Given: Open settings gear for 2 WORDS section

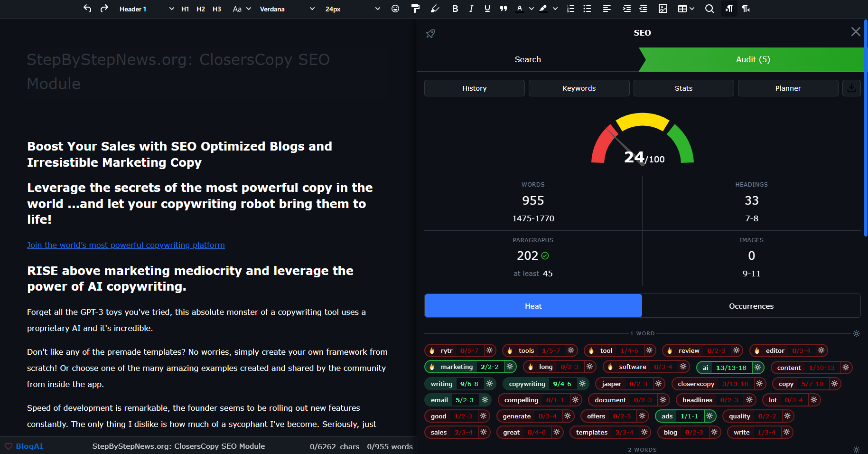Looking at the screenshot, I should click(856, 449).
